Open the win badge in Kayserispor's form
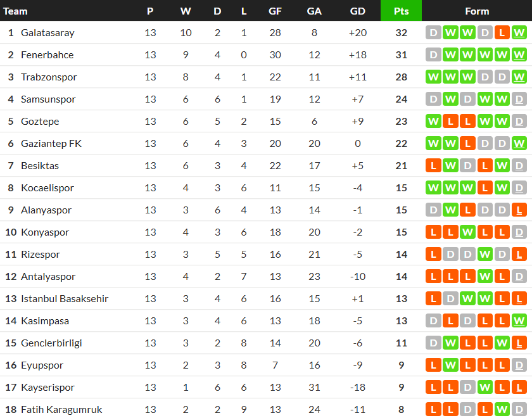Viewport: 532px width, 418px height. 484,388
